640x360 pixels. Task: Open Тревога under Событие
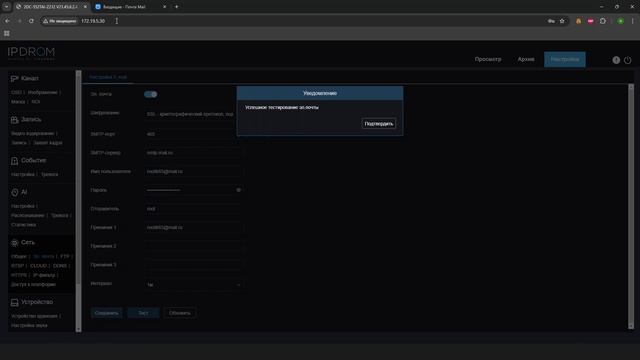point(49,174)
